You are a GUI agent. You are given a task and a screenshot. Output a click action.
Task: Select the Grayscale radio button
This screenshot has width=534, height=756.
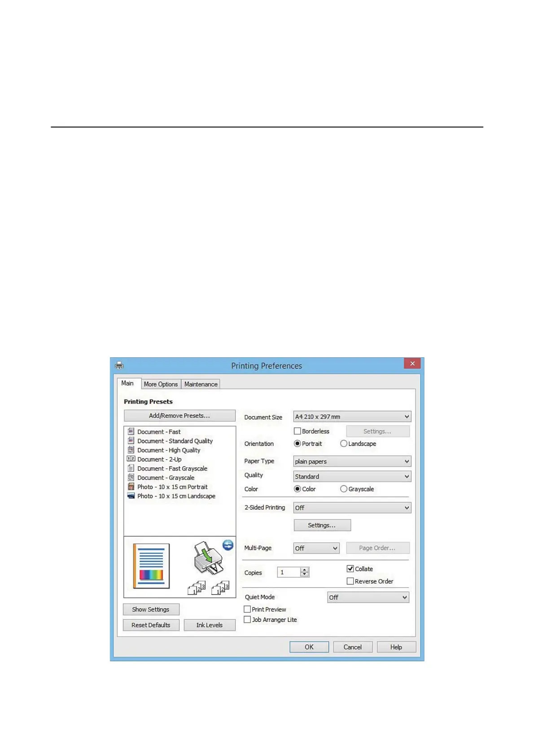pos(344,489)
